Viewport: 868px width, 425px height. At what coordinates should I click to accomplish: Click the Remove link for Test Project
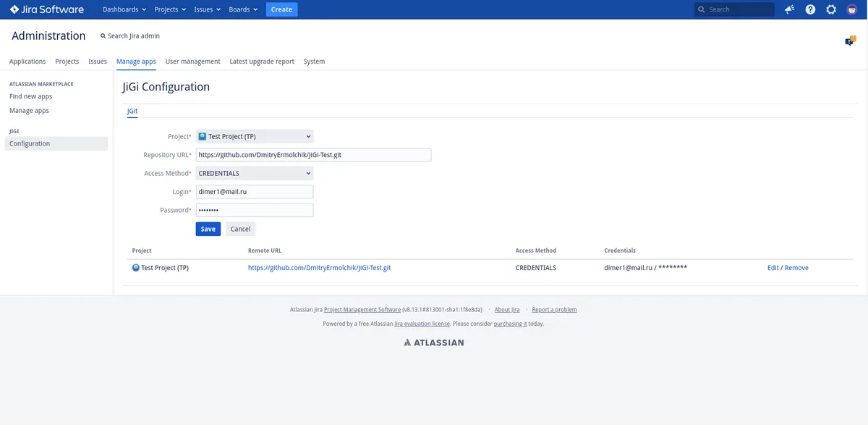pos(796,268)
